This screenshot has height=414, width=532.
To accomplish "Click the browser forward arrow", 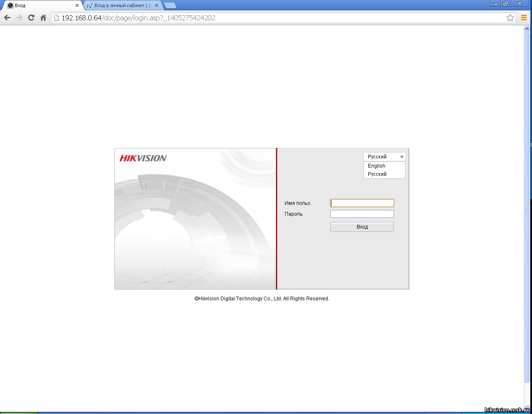I will pos(19,18).
